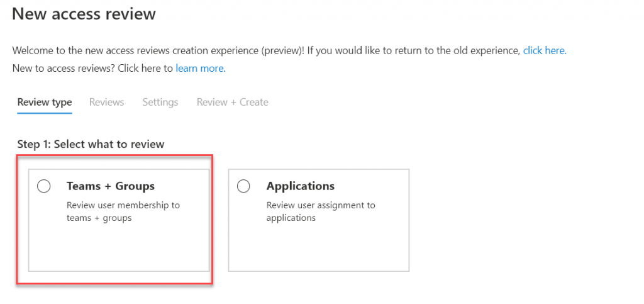Click the "Teams + Groups" card title
This screenshot has width=644, height=304.
point(111,186)
